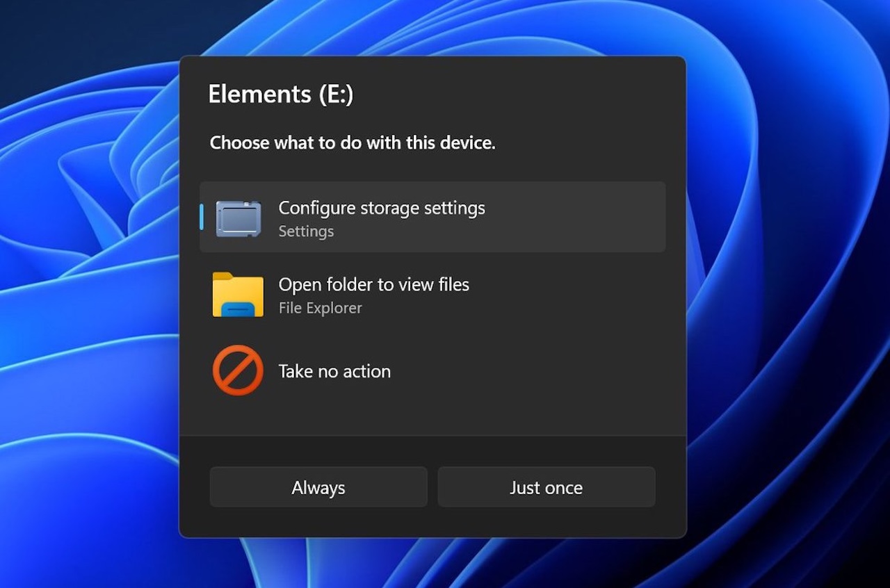Screen dimensions: 890x588
Task: Click the Settings subtitle under Configure storage
Action: coord(306,231)
